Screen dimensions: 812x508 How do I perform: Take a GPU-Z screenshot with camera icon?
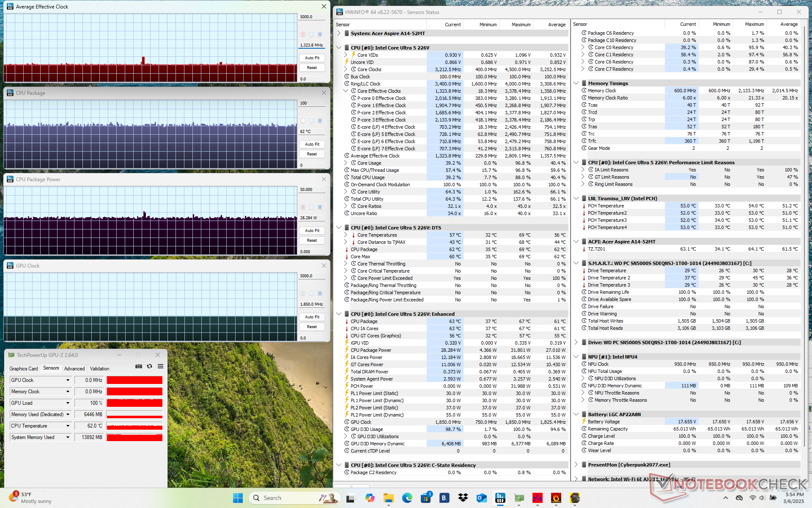tap(138, 366)
